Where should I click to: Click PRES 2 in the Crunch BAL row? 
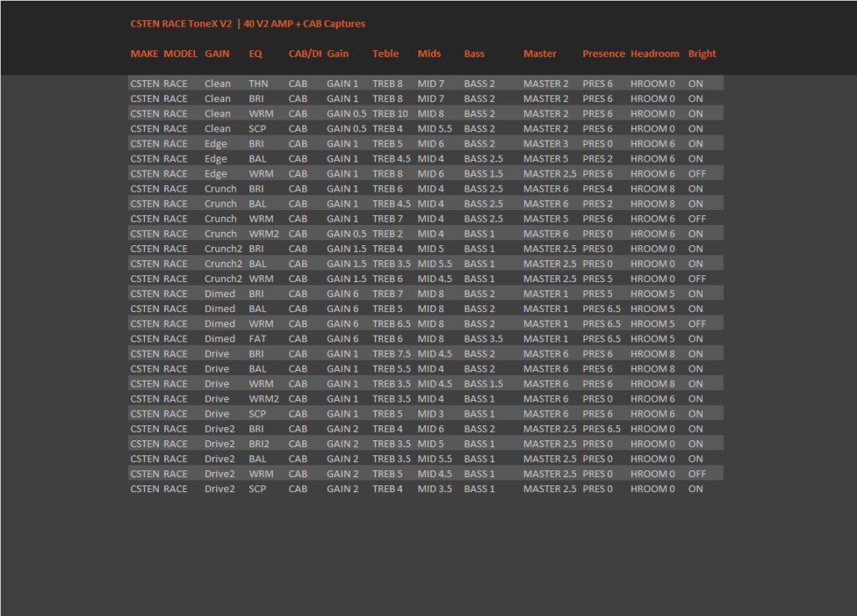(598, 204)
